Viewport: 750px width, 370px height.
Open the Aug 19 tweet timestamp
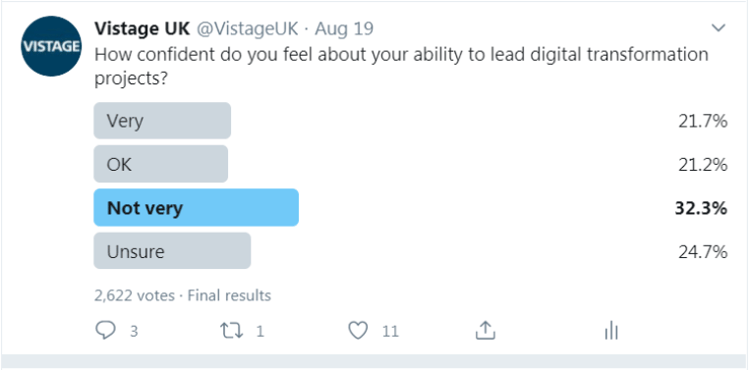click(x=344, y=29)
